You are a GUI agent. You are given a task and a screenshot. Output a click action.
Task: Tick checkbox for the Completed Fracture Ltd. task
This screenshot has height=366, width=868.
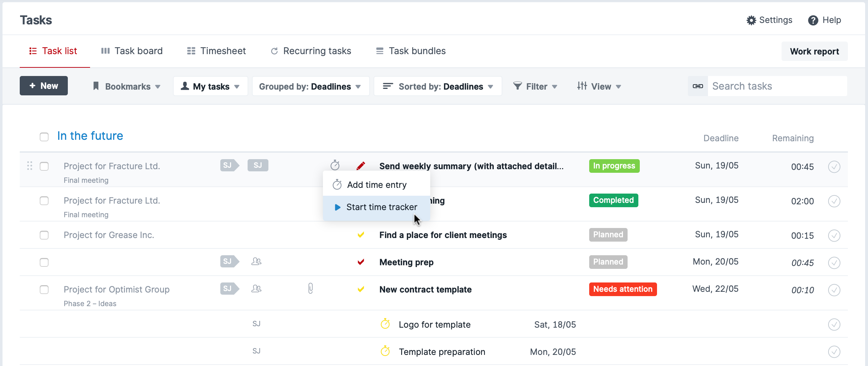(x=44, y=201)
